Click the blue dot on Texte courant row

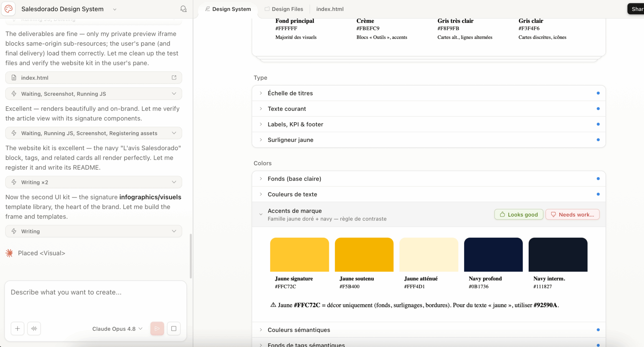598,109
